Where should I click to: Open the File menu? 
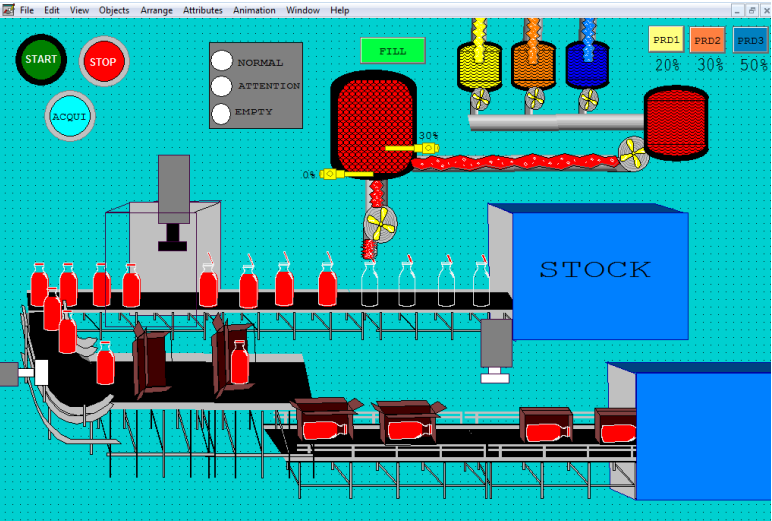pos(26,10)
